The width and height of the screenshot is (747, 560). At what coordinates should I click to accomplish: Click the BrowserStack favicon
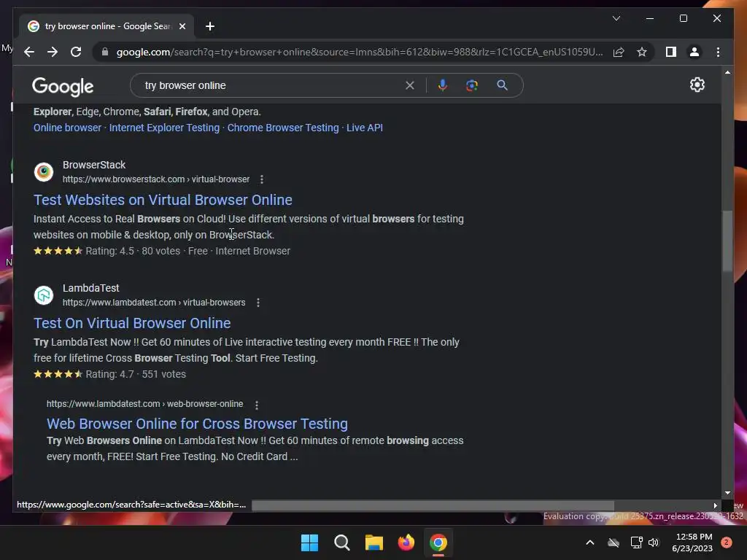tap(44, 172)
